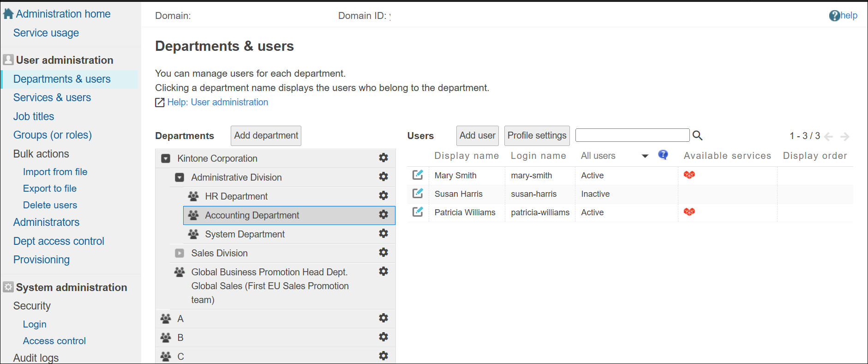Click the search magnifier icon

[697, 135]
